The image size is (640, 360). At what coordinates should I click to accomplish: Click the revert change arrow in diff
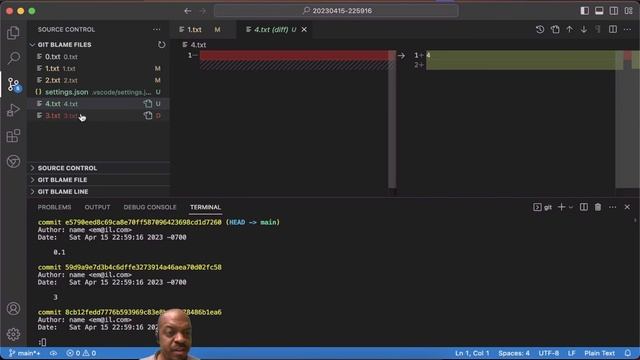click(401, 56)
